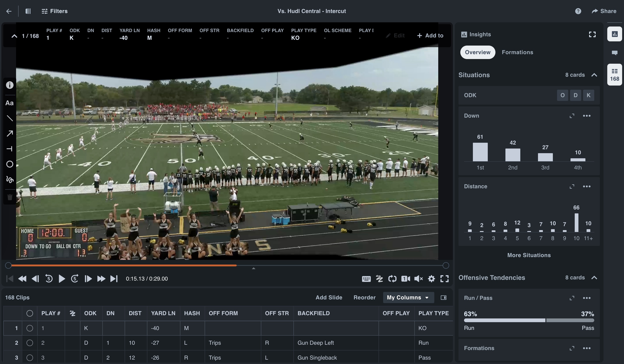Open the 168 clips list sidebar tab
The height and width of the screenshot is (364, 624).
615,75
